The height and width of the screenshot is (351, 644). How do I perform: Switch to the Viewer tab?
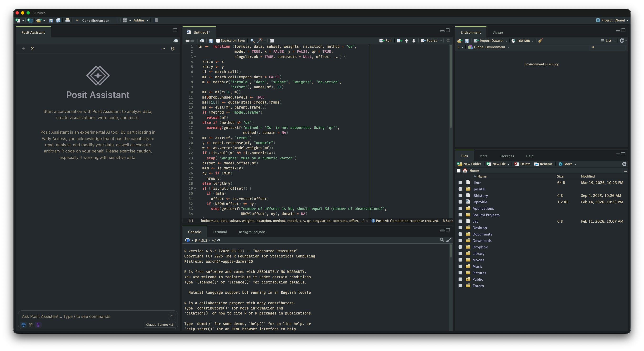[497, 32]
